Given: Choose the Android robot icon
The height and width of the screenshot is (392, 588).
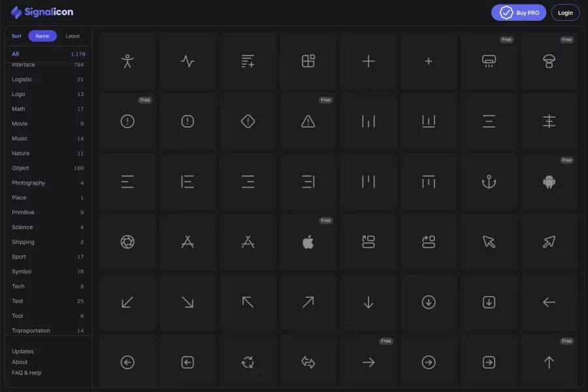Looking at the screenshot, I should tap(549, 182).
